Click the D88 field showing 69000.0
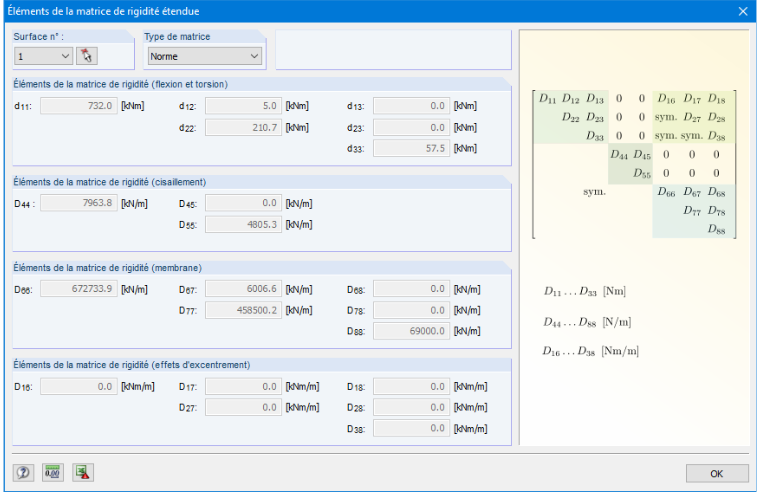This screenshot has width=760, height=492. coord(412,331)
